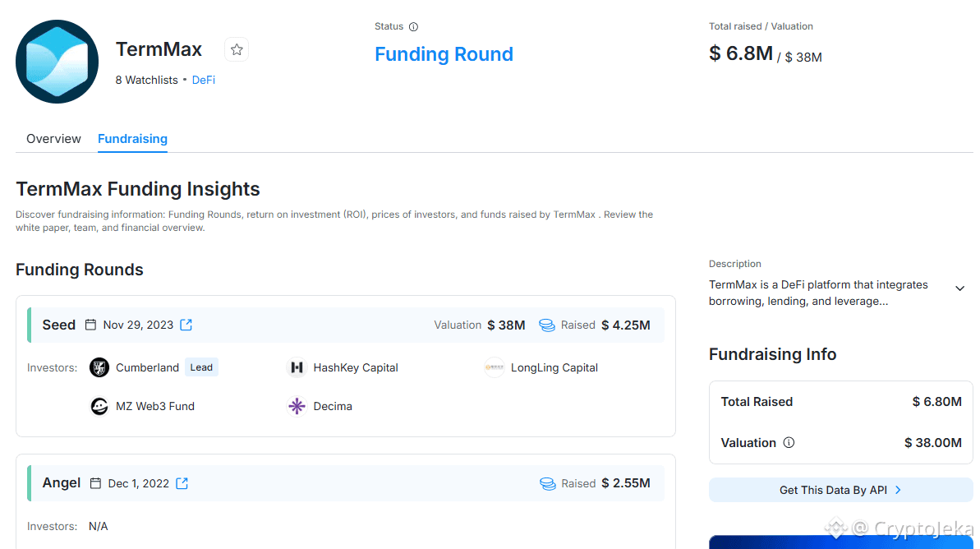Click the Valuation $ 38.00M value
Viewport: 980px width, 549px height.
[x=933, y=443]
